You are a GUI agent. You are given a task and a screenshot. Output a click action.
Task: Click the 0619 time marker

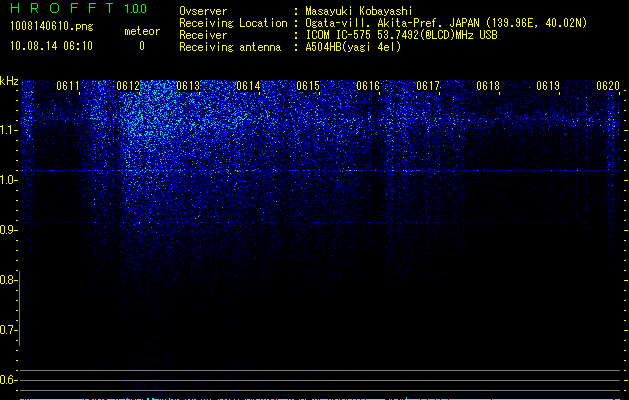click(x=548, y=86)
